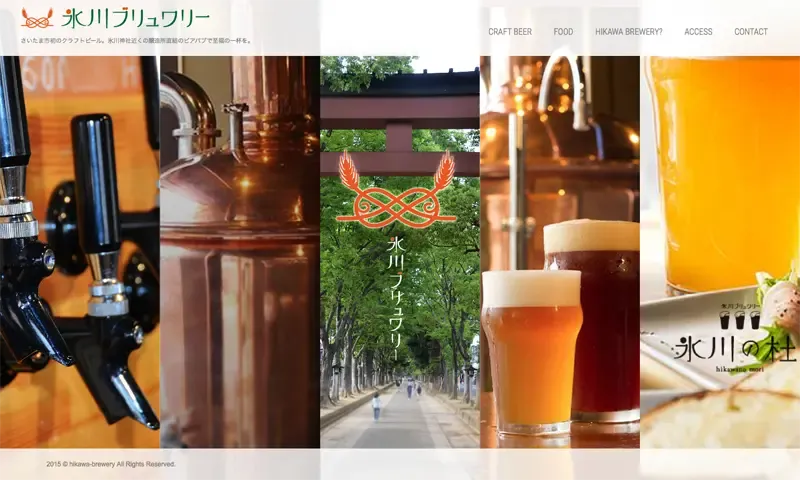
Task: Click the 氷川ブリュワリー header logo text
Action: pos(136,18)
